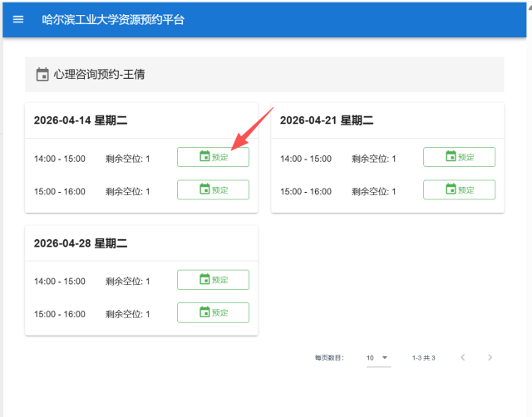Click the 哈尔滨工业大学资源预约平台 header title
The image size is (532, 417).
tap(113, 19)
